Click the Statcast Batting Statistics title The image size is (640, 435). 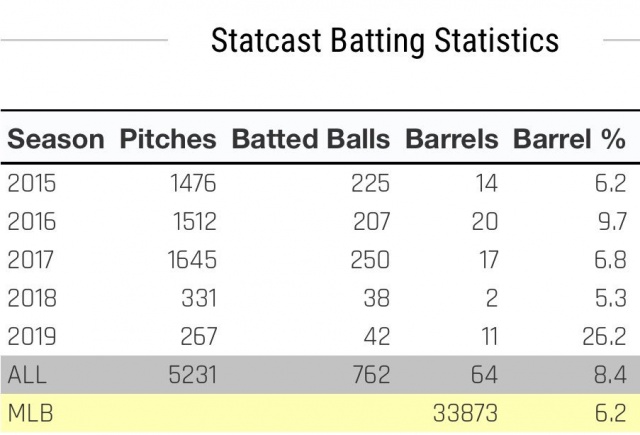click(x=385, y=41)
